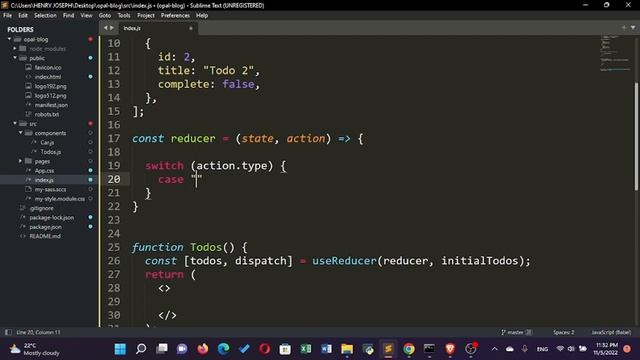The width and height of the screenshot is (640, 360).
Task: Select index.js in the sidebar
Action: [x=44, y=180]
